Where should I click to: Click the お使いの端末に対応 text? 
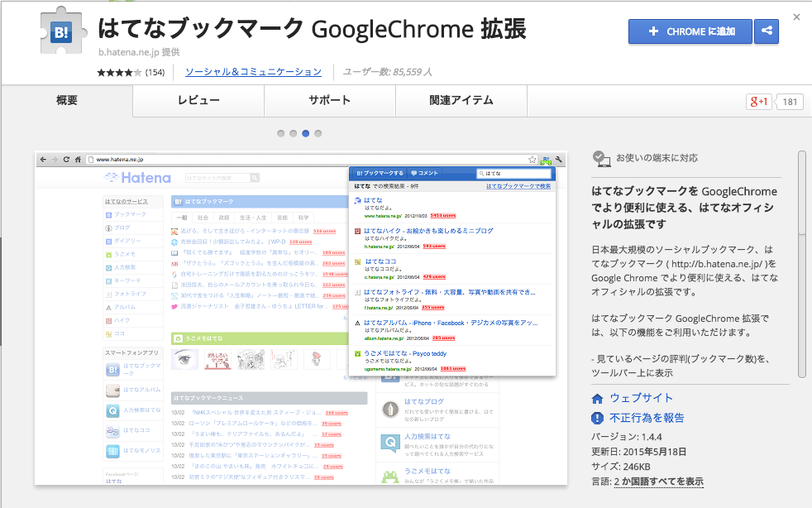pyautogui.click(x=657, y=158)
